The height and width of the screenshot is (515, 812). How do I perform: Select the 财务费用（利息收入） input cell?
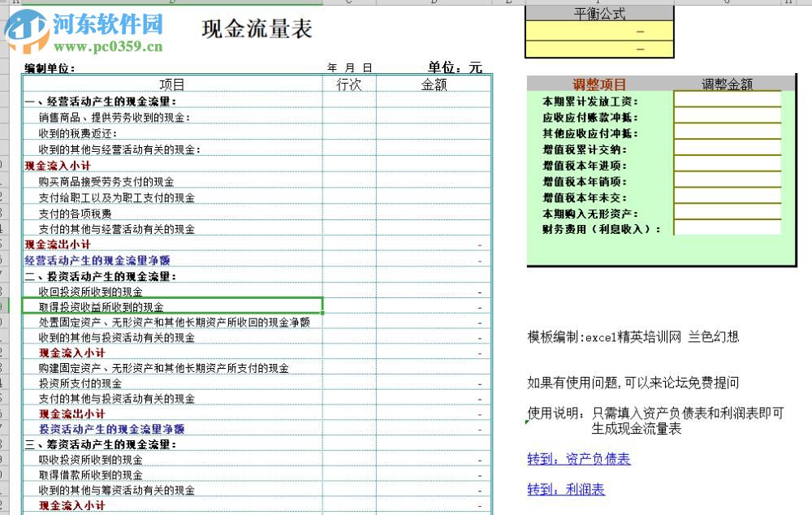click(x=728, y=229)
